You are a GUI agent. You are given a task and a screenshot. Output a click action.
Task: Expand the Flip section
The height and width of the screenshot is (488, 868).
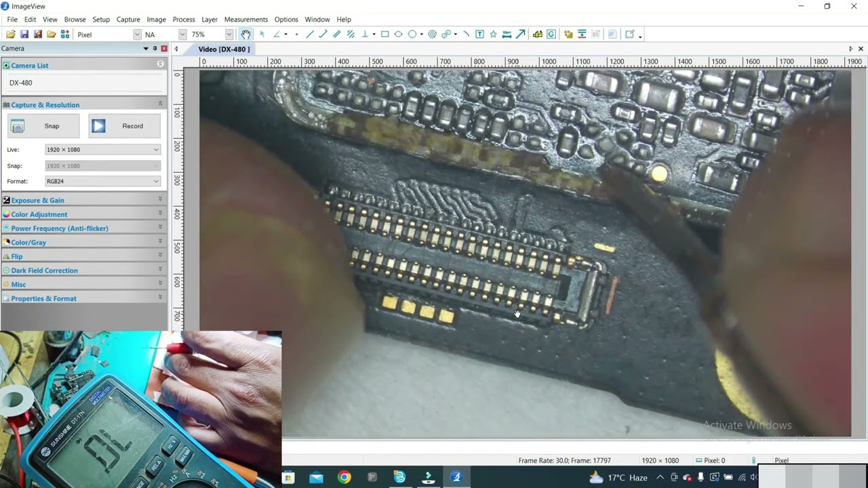[160, 256]
